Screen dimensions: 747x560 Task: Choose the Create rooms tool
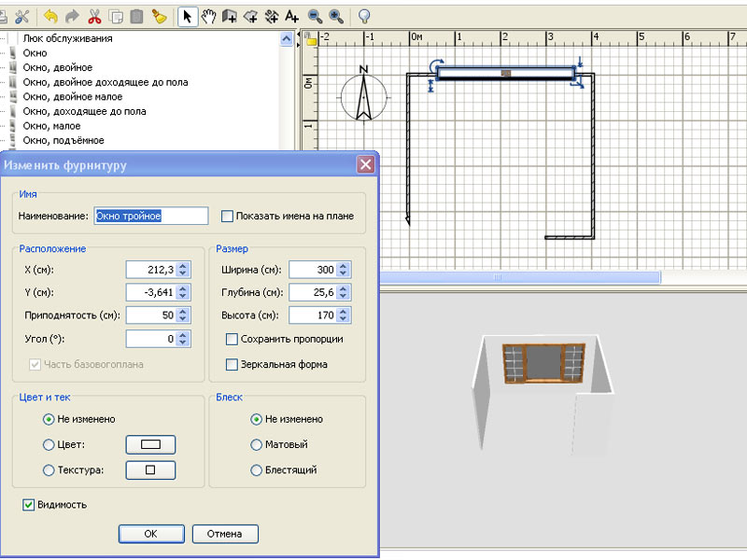click(250, 17)
